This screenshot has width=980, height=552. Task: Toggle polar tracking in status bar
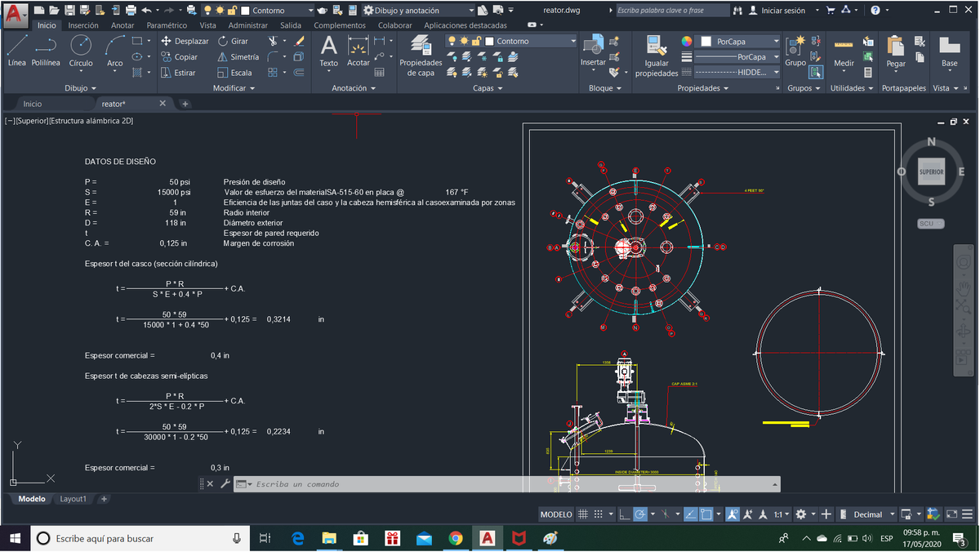tap(640, 514)
